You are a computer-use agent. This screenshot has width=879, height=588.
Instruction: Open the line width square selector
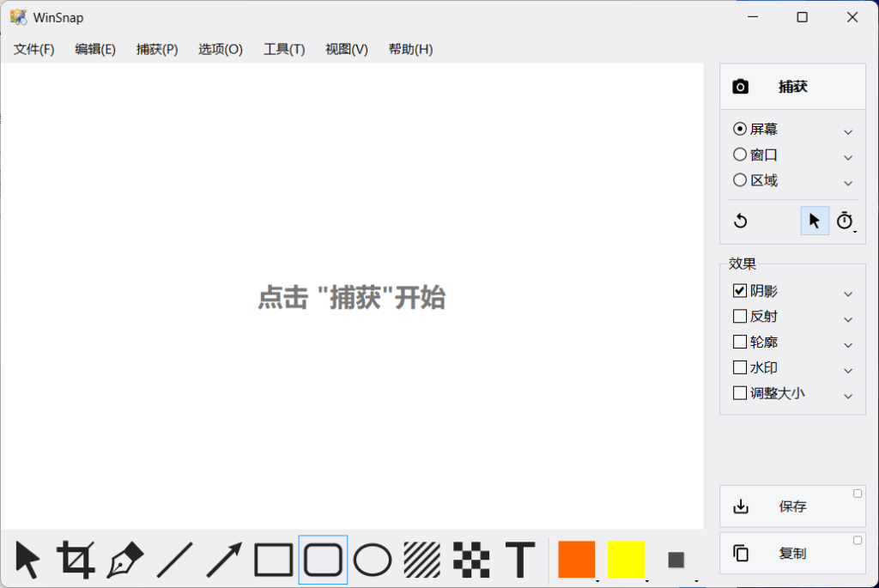pos(676,560)
